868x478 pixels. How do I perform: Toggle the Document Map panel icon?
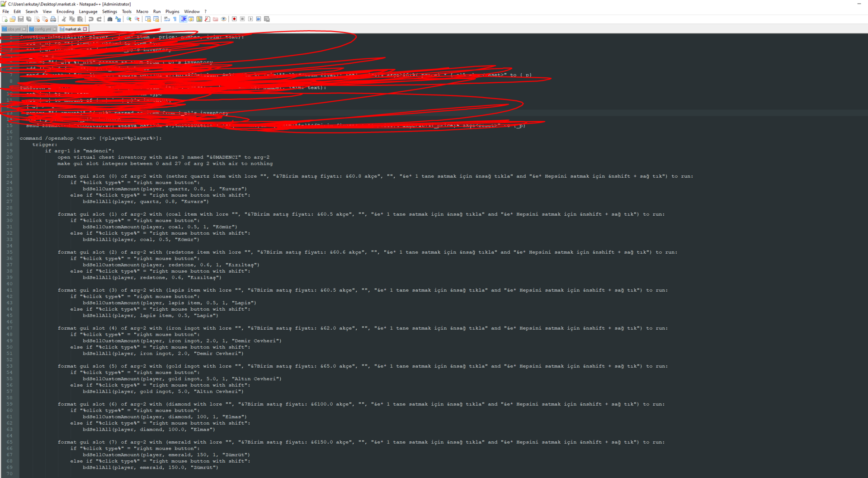pyautogui.click(x=199, y=19)
